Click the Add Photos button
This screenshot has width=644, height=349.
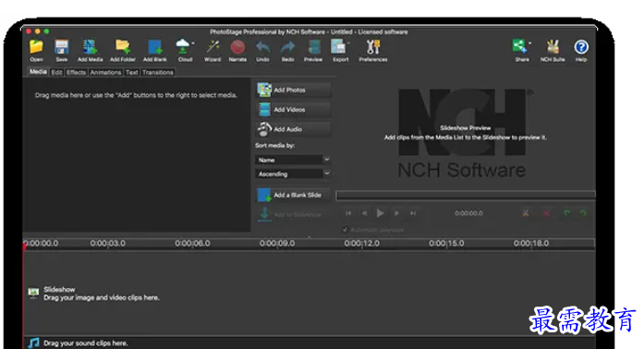(x=293, y=90)
